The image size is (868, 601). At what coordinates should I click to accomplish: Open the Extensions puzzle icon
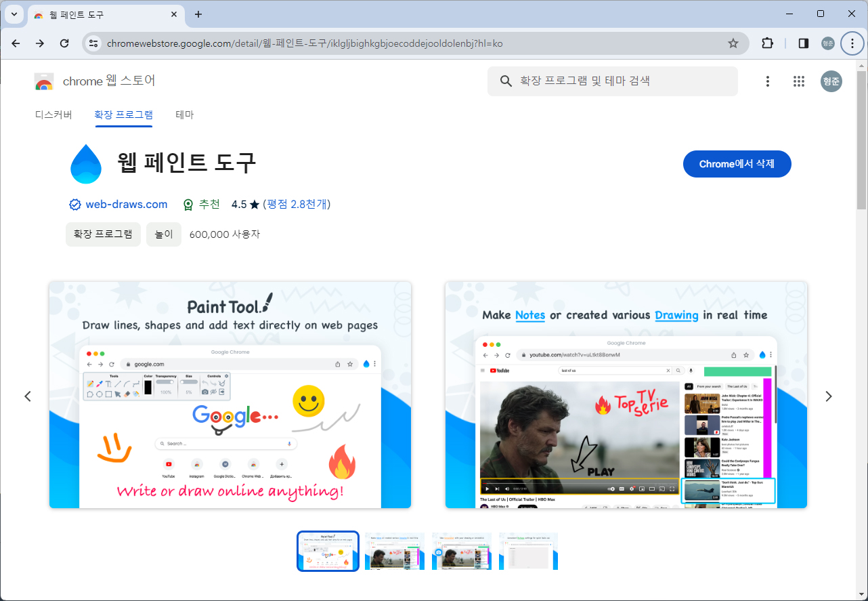pos(767,43)
